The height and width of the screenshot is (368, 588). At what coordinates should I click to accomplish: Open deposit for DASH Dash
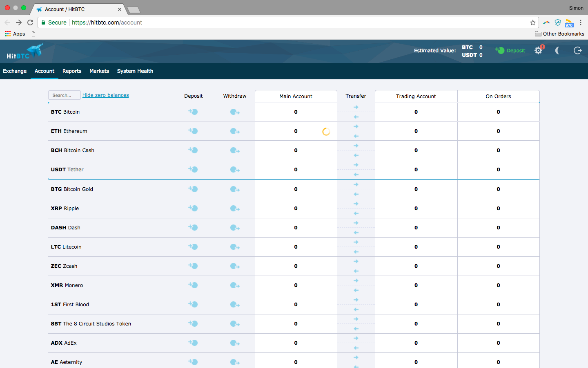coord(193,227)
